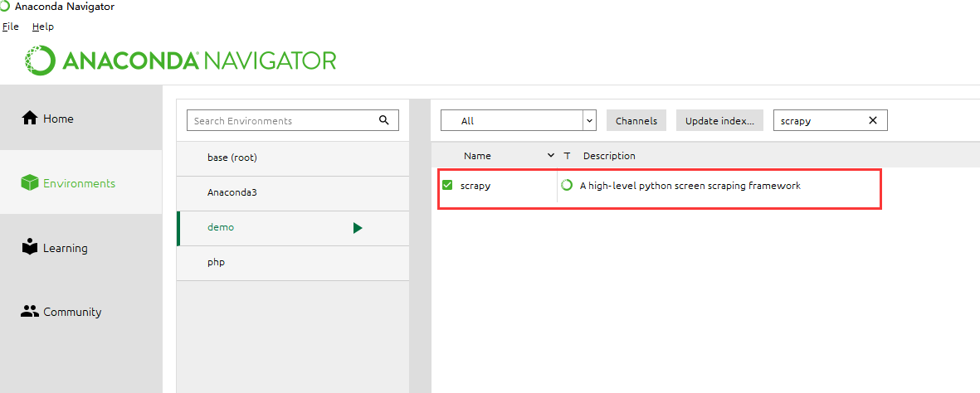Select the demo environment
Viewport: 980px width, 393px height.
pyautogui.click(x=293, y=228)
